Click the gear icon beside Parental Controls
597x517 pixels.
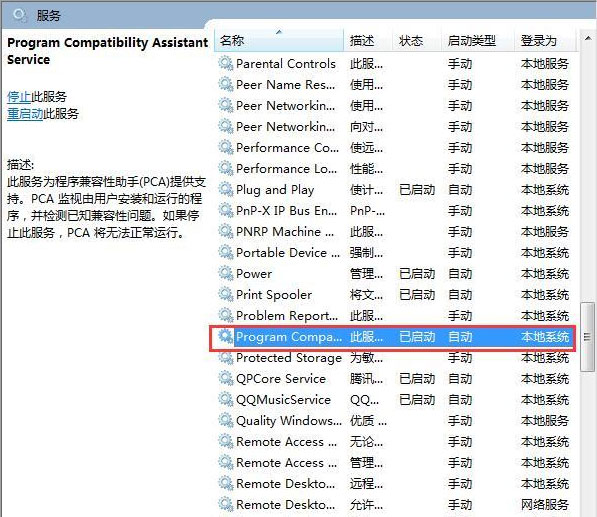[x=225, y=63]
